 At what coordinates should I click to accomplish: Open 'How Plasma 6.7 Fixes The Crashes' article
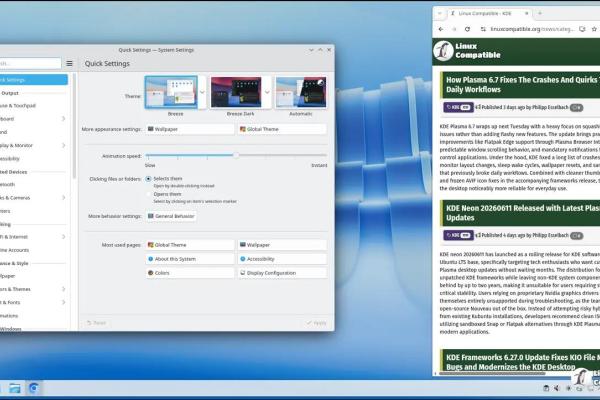[x=523, y=85]
